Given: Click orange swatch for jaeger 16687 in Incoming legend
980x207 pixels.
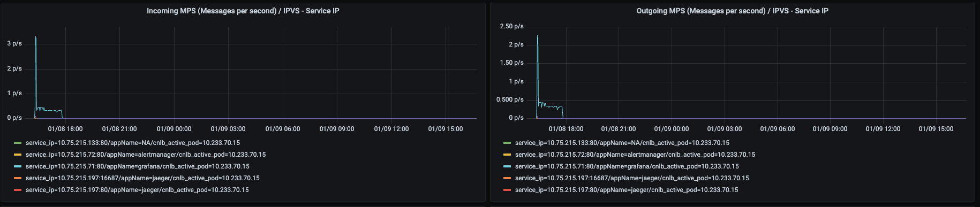Looking at the screenshot, I should (x=18, y=178).
